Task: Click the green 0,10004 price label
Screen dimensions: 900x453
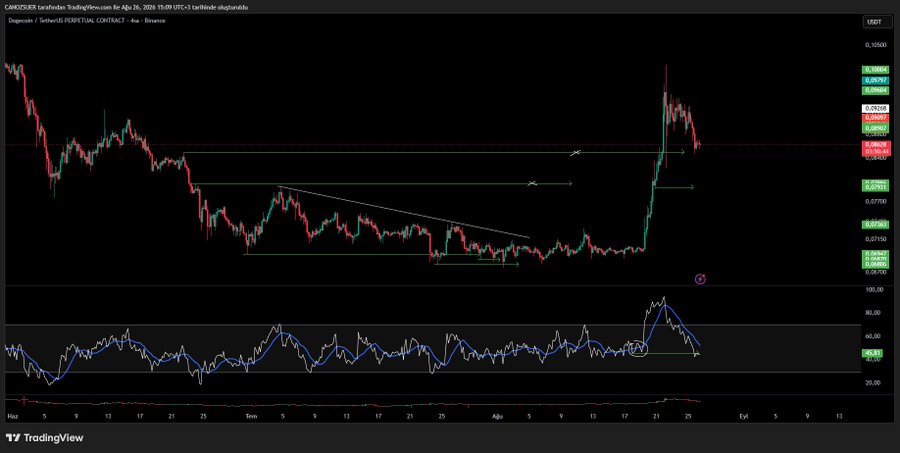Action: (874, 69)
